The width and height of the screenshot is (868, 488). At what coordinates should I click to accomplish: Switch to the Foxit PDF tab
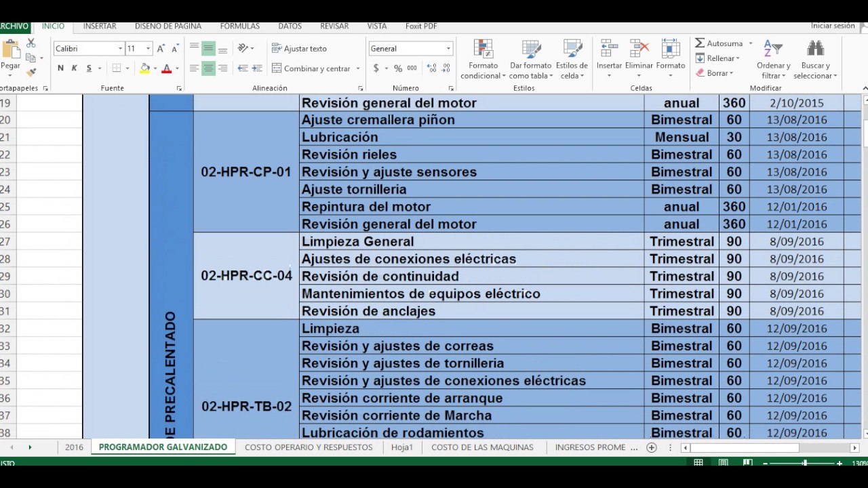click(x=421, y=26)
